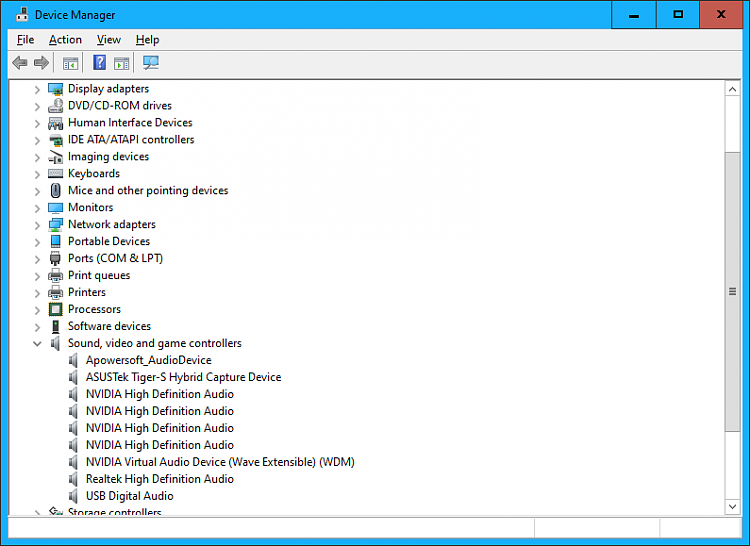This screenshot has height=546, width=750.
Task: Expand the Keyboards node
Action: click(x=37, y=174)
